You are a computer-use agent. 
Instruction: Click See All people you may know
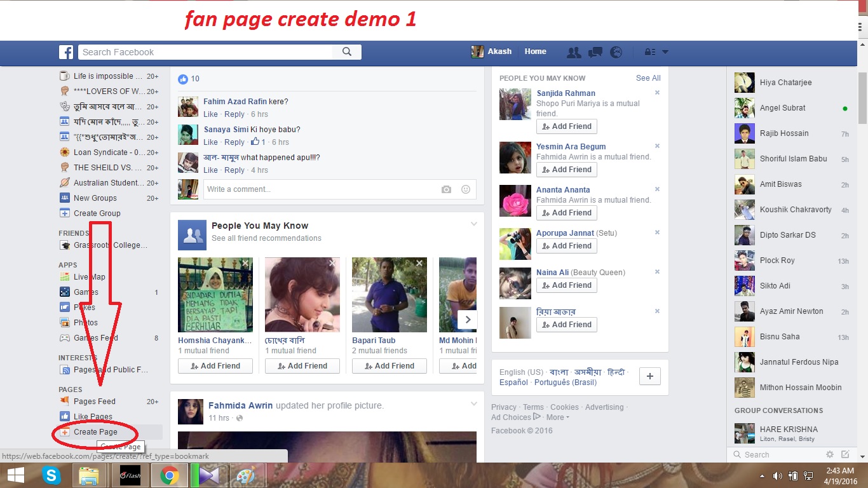(648, 78)
